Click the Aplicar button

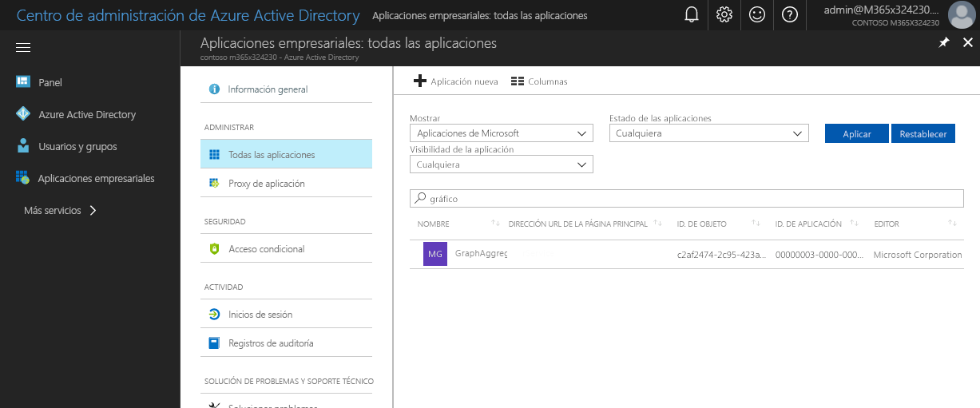pyautogui.click(x=857, y=133)
